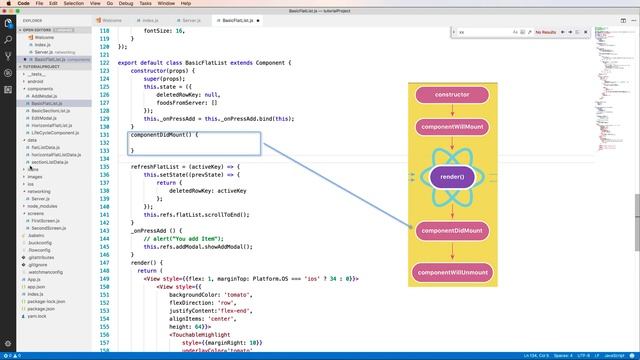
Task: Close the find widget
Action: [586, 32]
